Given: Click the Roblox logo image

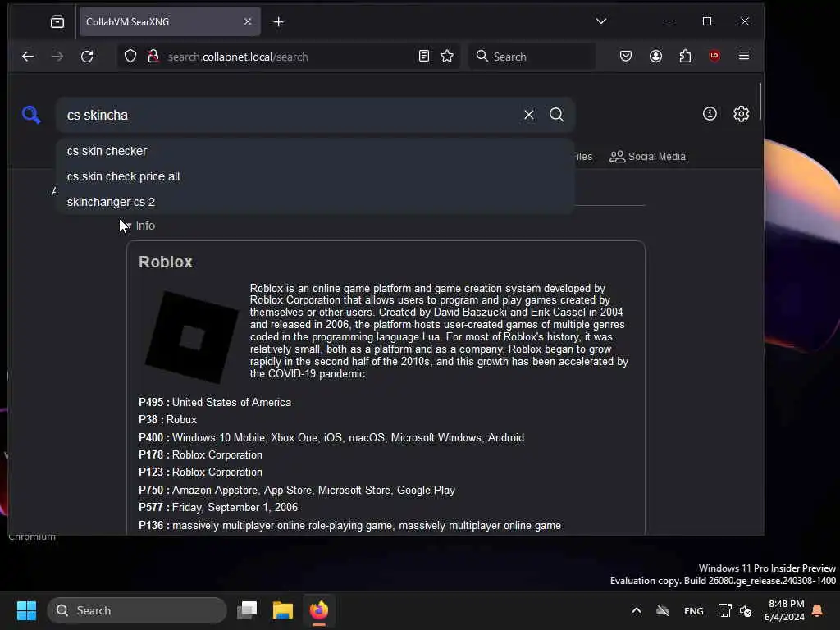Looking at the screenshot, I should (x=191, y=337).
